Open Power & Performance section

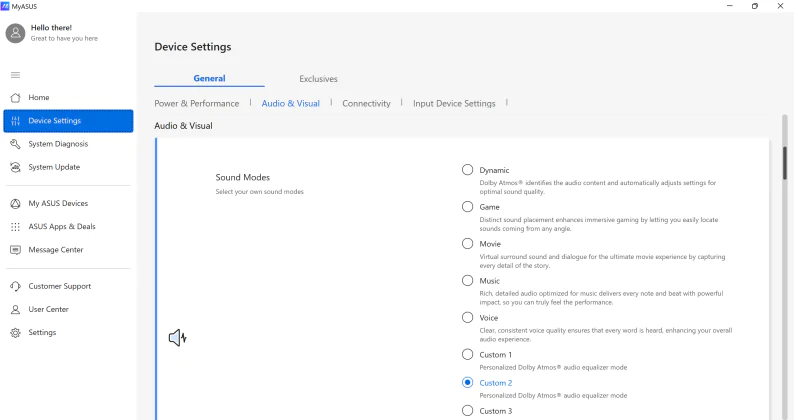(x=196, y=103)
